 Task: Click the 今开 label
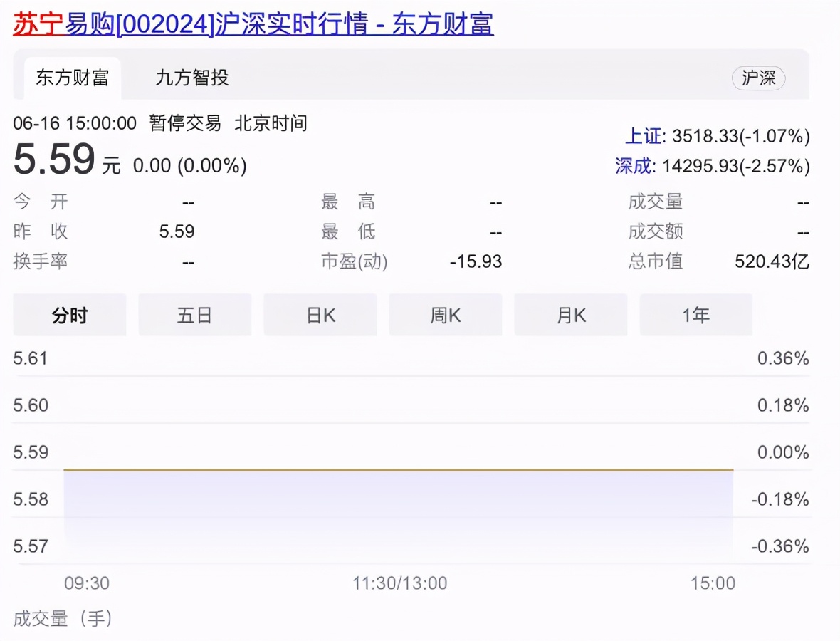click(41, 202)
